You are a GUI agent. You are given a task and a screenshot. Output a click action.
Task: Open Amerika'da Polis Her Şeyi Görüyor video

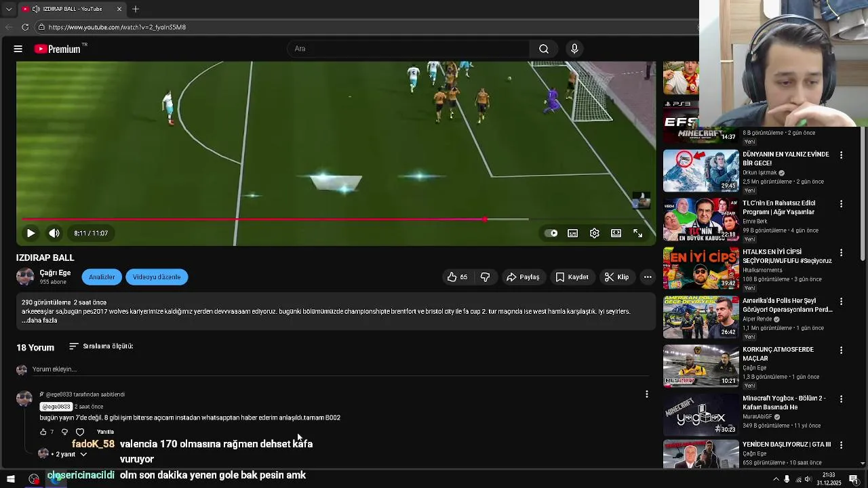tap(701, 317)
